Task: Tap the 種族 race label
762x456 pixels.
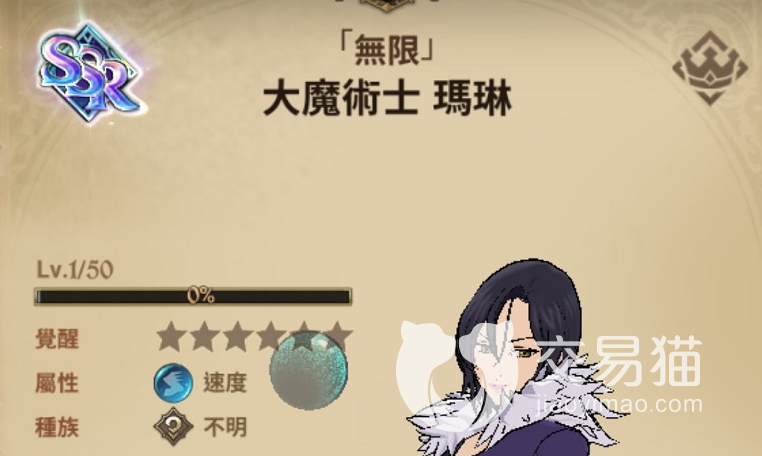Action: [57, 428]
